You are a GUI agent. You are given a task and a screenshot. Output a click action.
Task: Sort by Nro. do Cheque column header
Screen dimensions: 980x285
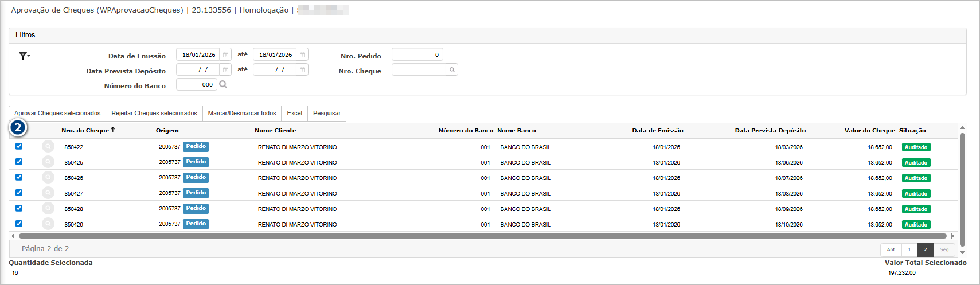click(85, 131)
